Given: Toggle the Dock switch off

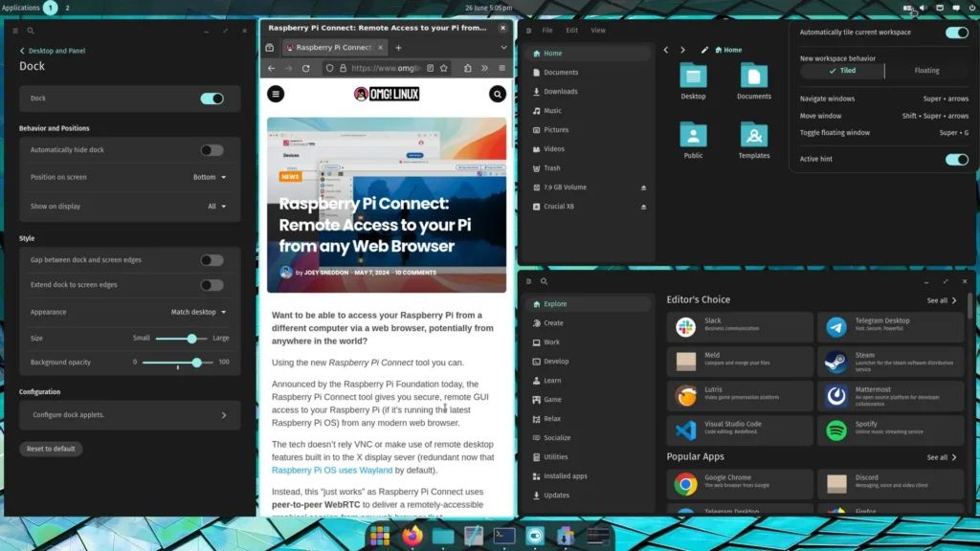Looking at the screenshot, I should 212,99.
